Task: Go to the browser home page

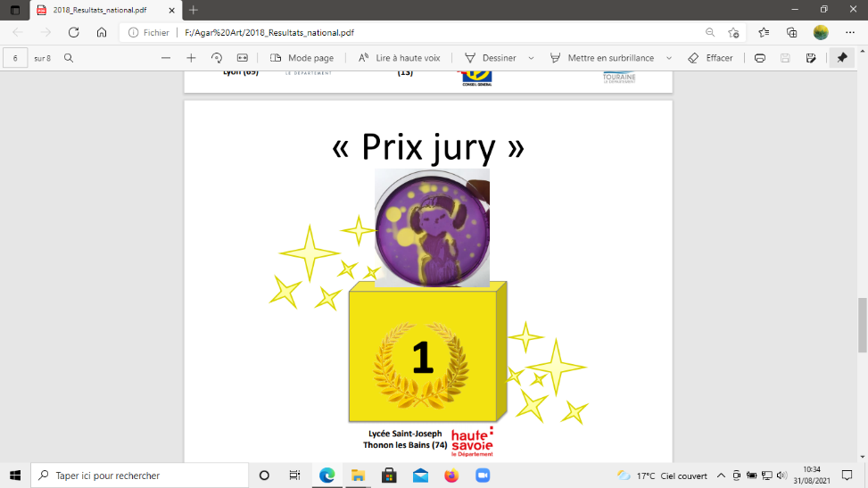Action: [102, 33]
